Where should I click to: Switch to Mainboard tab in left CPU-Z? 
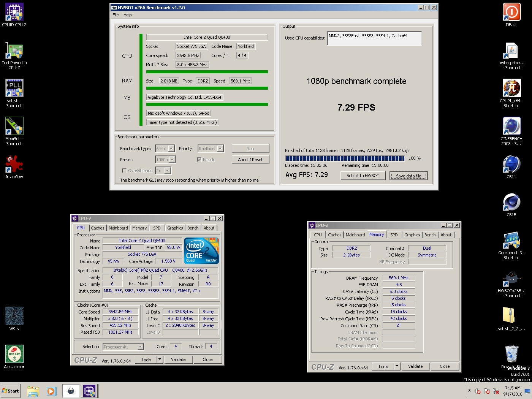[118, 228]
